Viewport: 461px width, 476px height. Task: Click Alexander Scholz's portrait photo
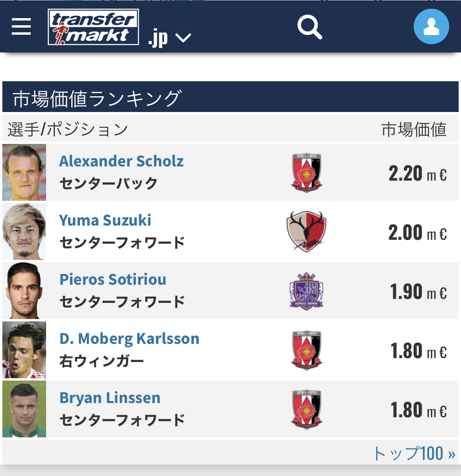[x=24, y=172]
